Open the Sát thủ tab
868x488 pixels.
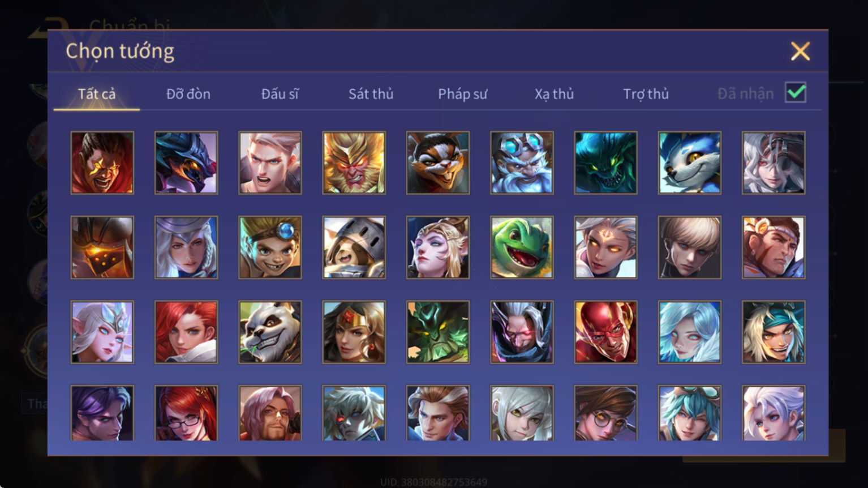pos(371,94)
